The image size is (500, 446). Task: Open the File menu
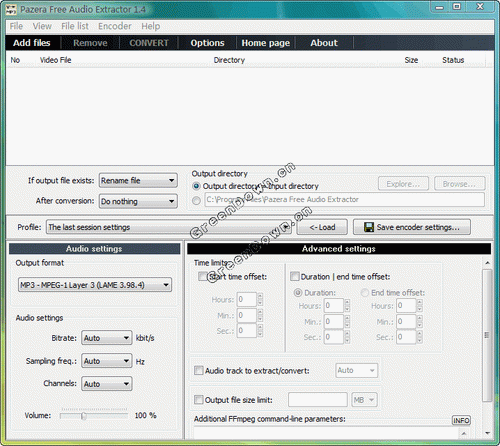tap(16, 26)
